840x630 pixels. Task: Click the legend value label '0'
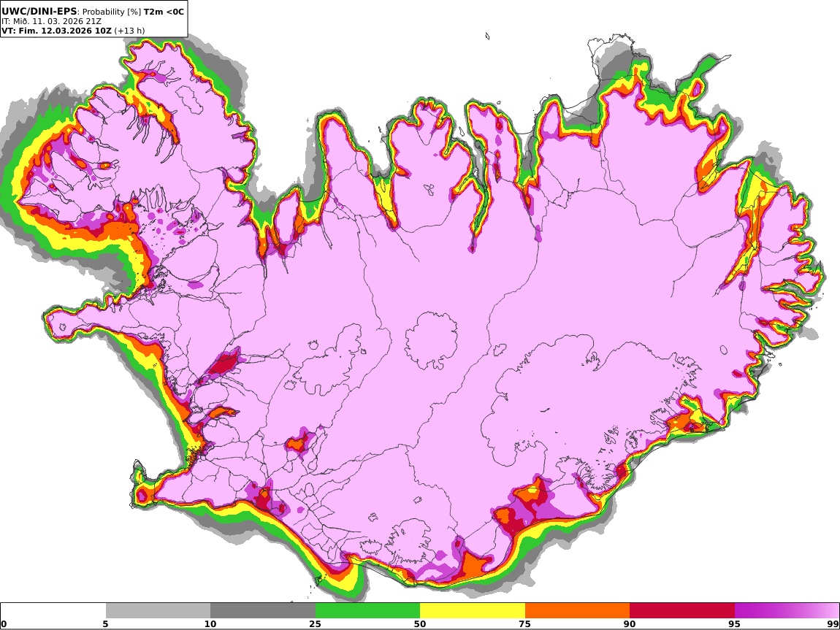coord(4,623)
